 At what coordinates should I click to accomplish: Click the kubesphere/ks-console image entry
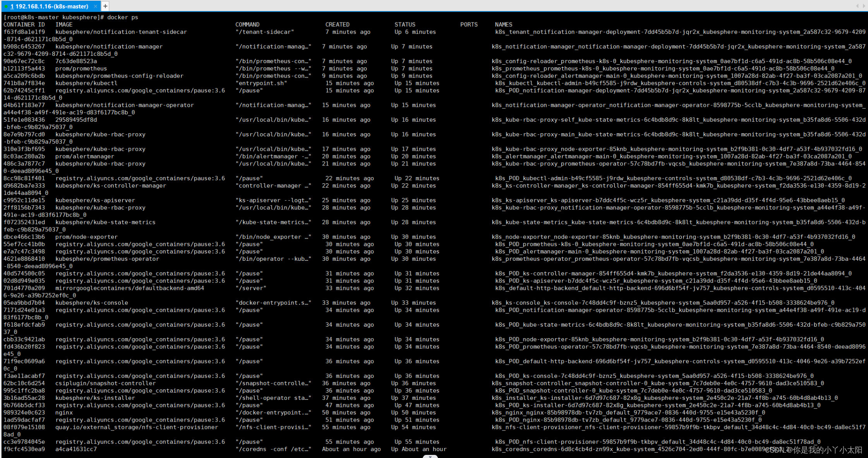pyautogui.click(x=91, y=303)
